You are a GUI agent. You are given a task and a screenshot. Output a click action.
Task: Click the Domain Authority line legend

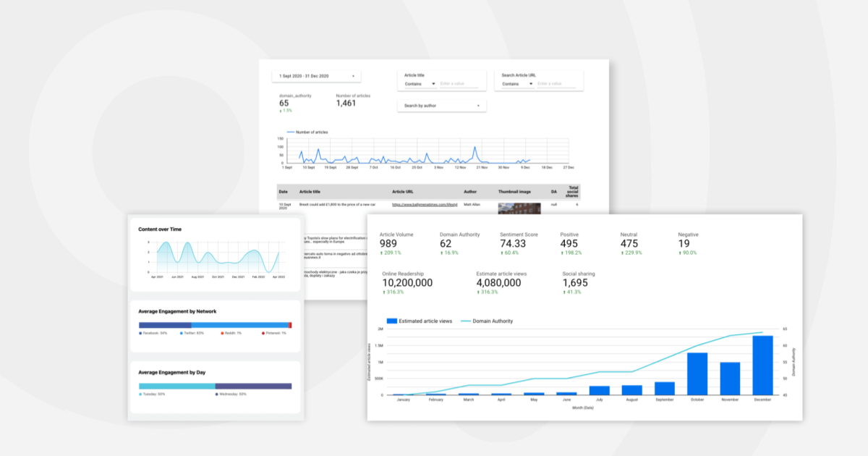pos(467,321)
